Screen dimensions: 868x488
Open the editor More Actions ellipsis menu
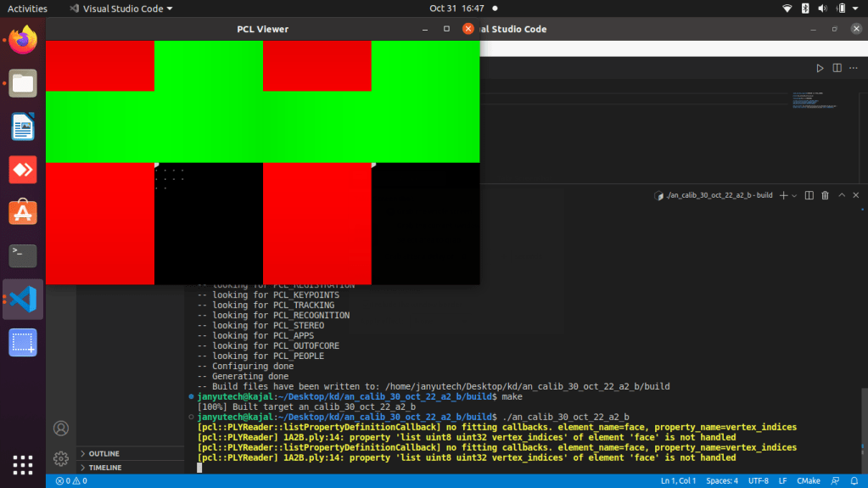(x=854, y=68)
